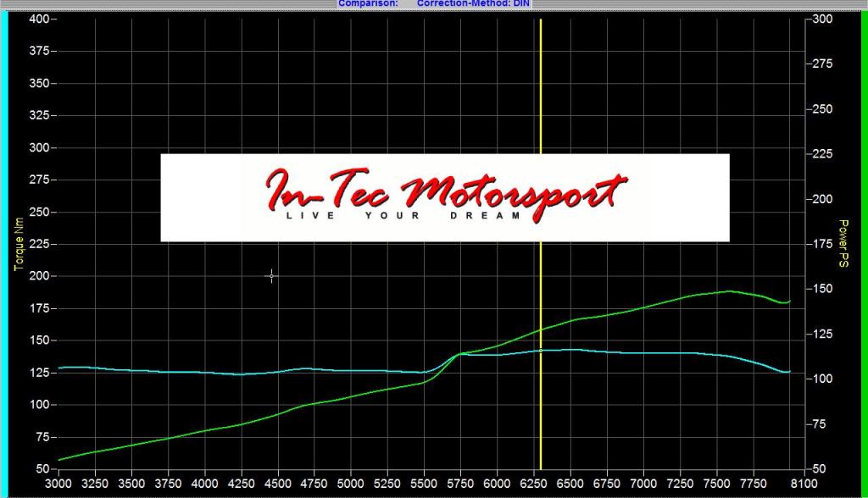The width and height of the screenshot is (868, 498).
Task: Click the 8100 RPM axis label
Action: pos(804,484)
